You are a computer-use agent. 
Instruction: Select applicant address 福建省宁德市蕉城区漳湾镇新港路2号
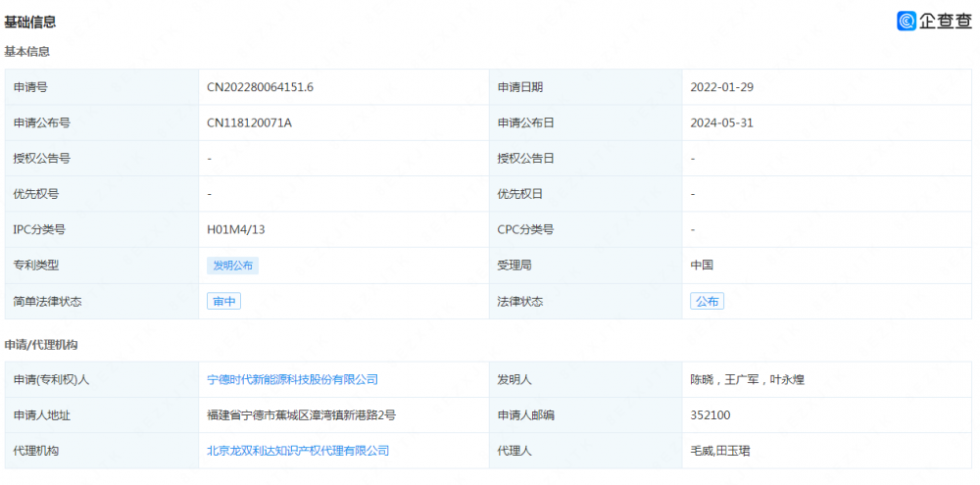pos(301,415)
